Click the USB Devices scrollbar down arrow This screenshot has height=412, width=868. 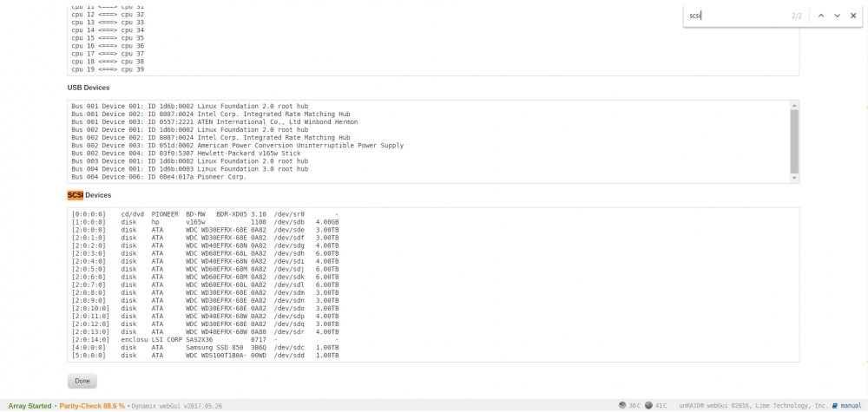(x=794, y=178)
